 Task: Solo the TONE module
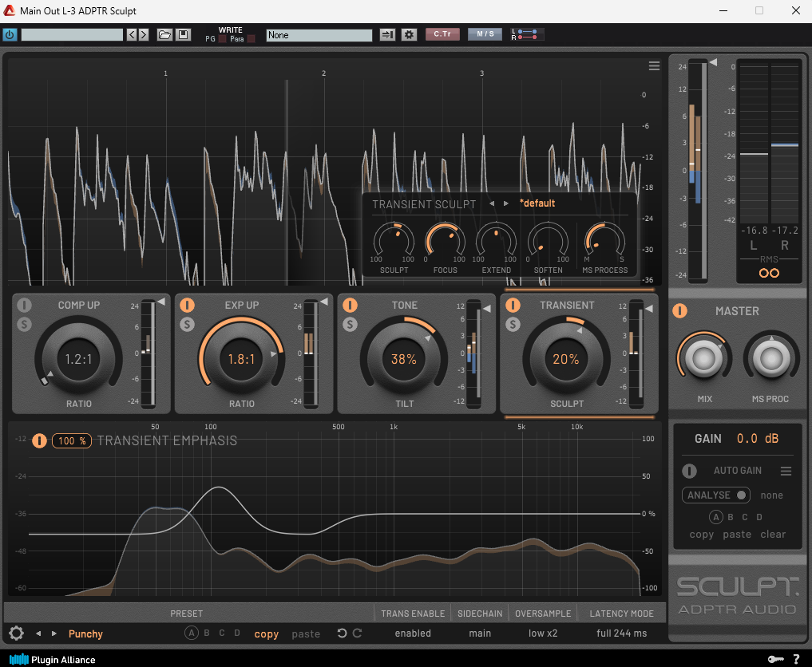(350, 325)
